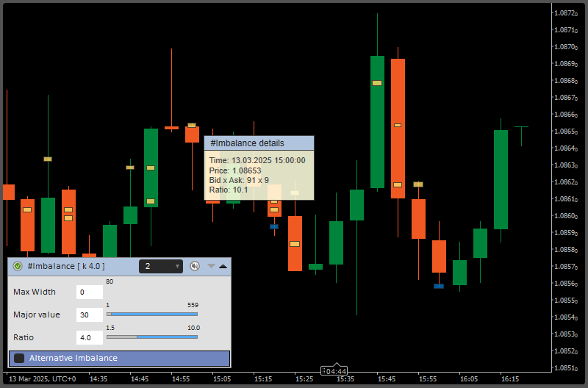
Task: Click the Major value input field
Action: coord(90,315)
